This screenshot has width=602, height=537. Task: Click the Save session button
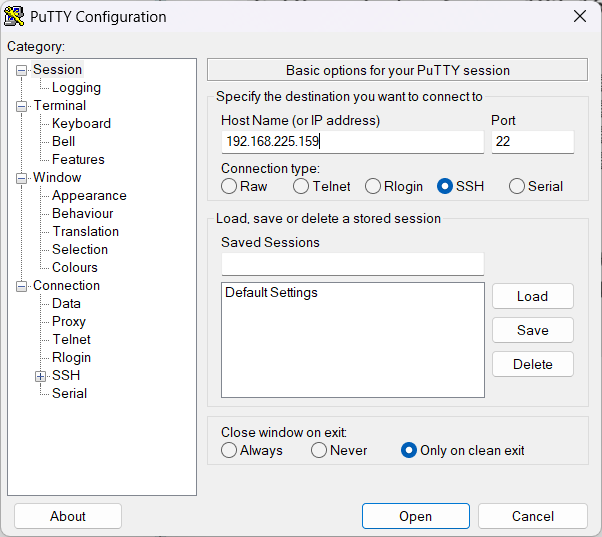coord(533,330)
